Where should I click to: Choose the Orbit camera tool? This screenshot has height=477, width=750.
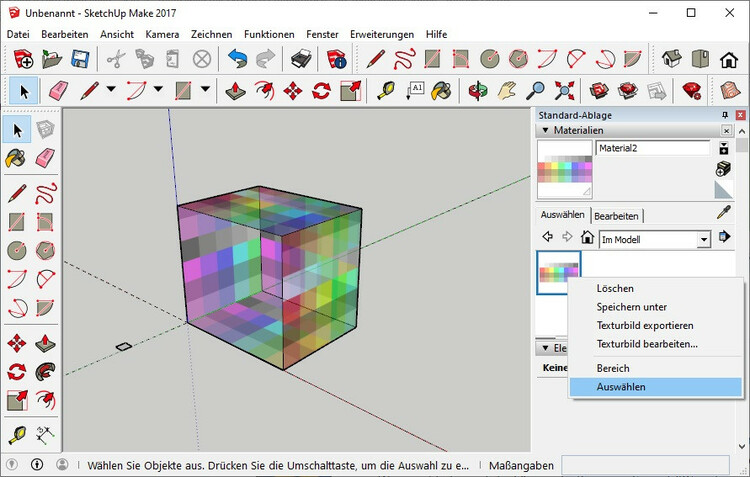[x=479, y=91]
